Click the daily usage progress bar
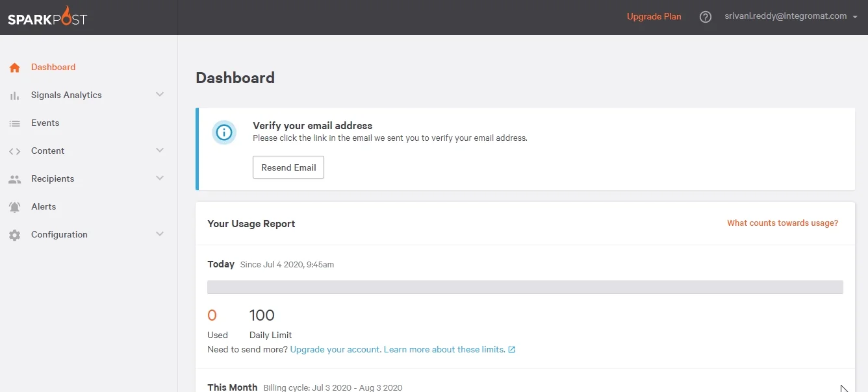The width and height of the screenshot is (868, 392). tap(525, 287)
